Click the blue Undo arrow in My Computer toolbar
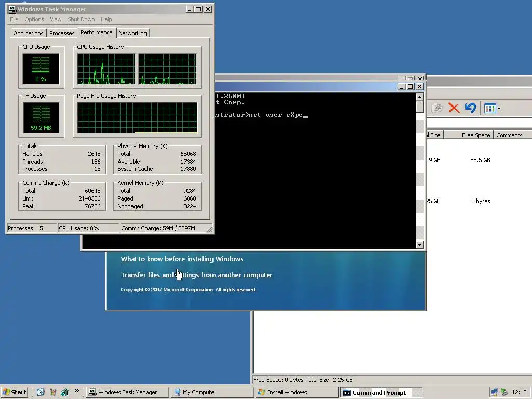Viewport: 532px width, 399px height. [x=470, y=108]
